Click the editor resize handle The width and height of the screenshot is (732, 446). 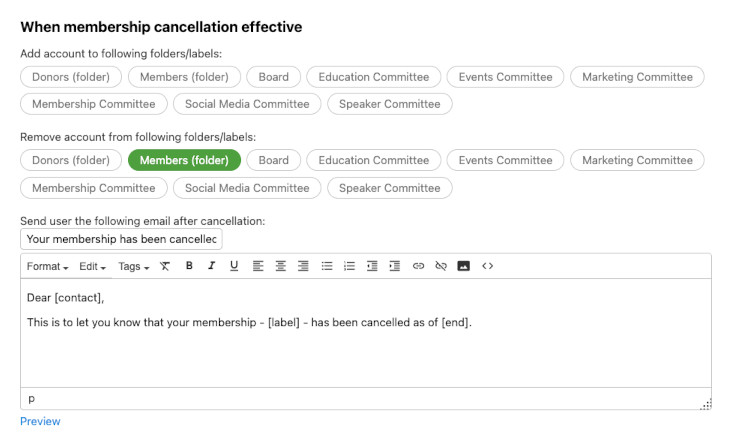point(706,404)
